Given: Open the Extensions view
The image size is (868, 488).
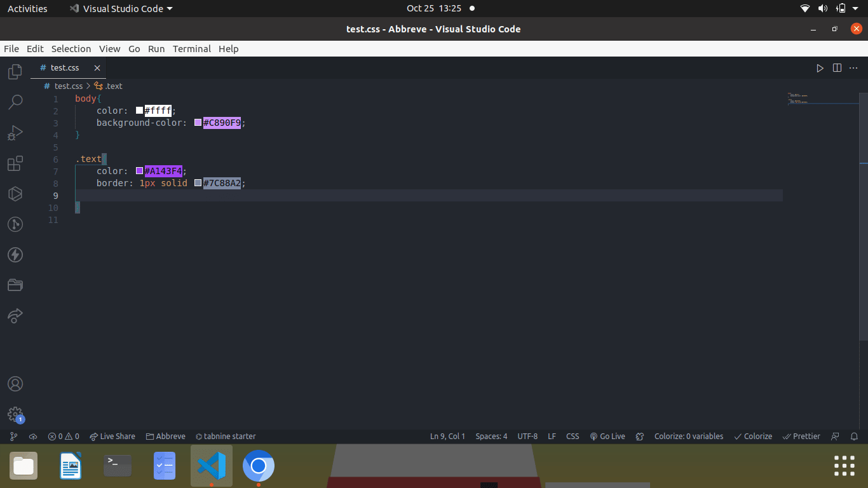Looking at the screenshot, I should pos(14,163).
